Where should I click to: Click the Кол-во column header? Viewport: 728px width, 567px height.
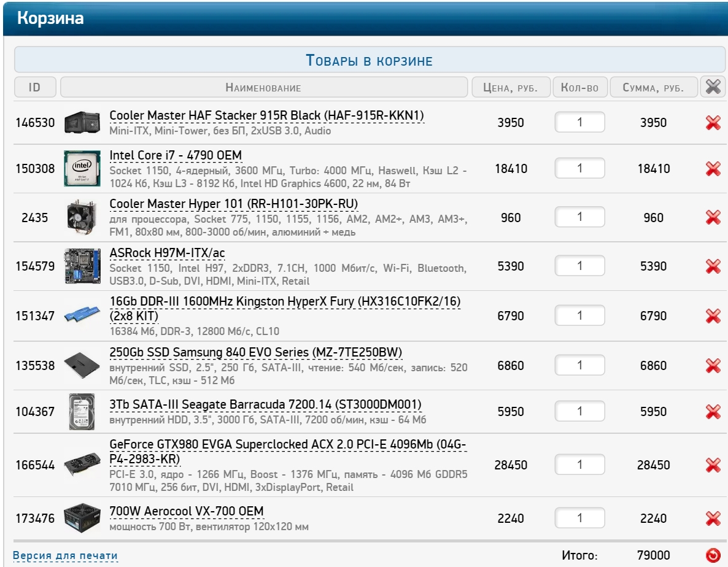click(580, 87)
